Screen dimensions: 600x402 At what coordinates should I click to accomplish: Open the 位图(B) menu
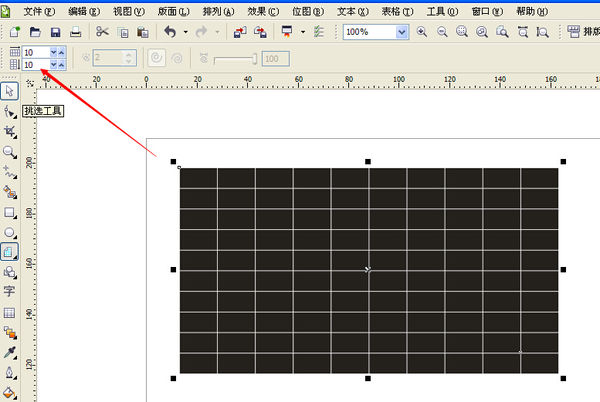[308, 11]
